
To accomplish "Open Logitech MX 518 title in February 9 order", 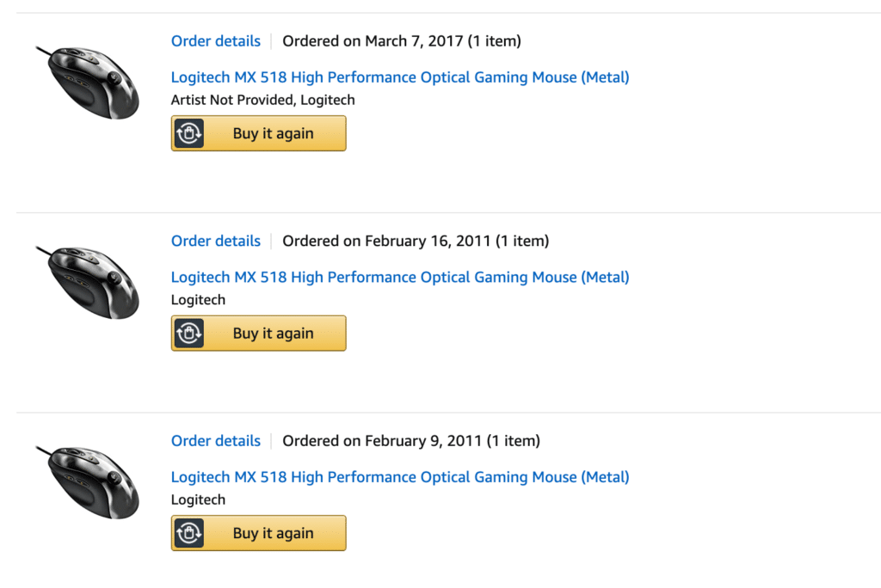I will pos(400,477).
